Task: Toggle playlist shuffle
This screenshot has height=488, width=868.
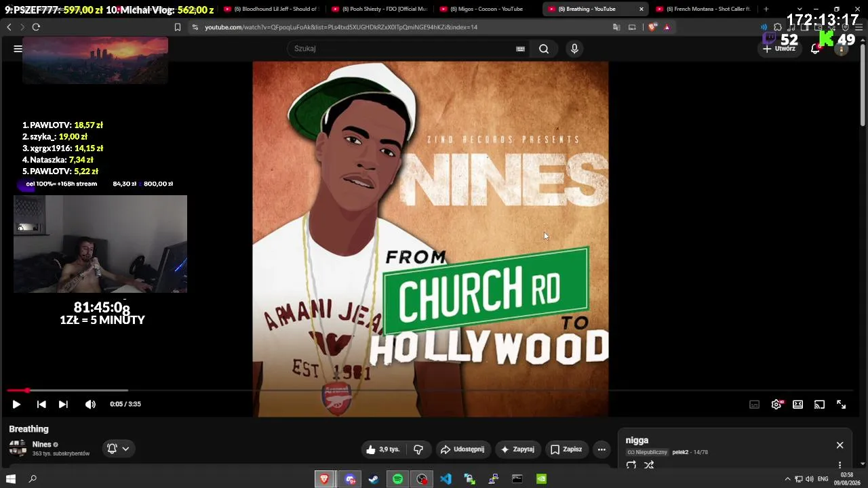Action: pos(649,465)
